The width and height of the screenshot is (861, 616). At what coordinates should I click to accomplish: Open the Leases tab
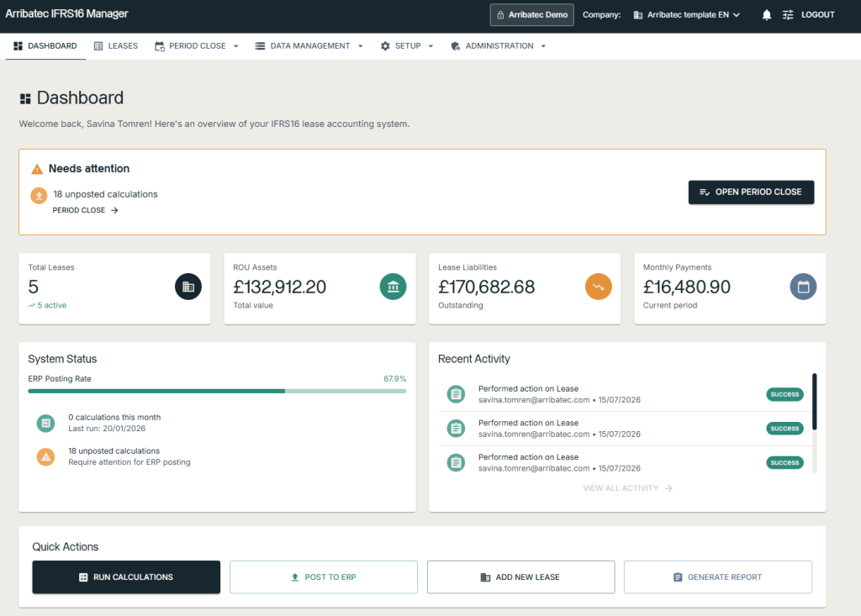coord(116,46)
